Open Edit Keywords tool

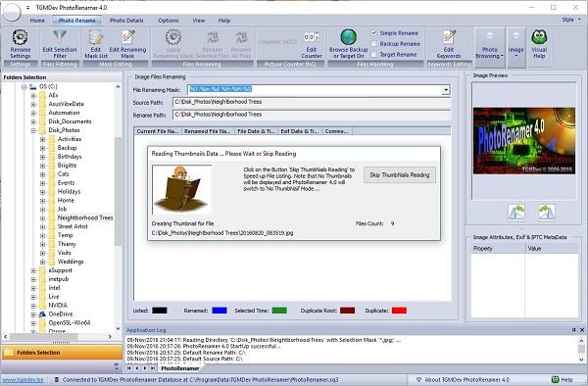[449, 44]
